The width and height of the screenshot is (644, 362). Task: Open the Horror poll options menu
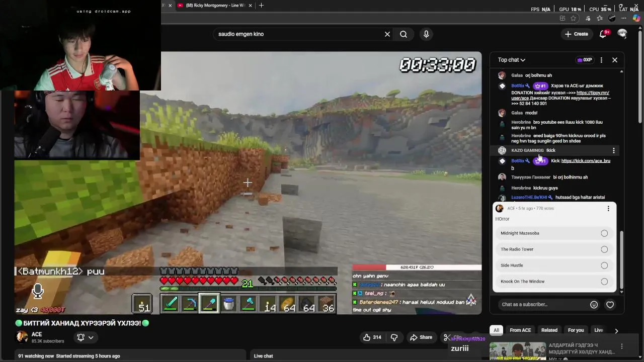[608, 208]
